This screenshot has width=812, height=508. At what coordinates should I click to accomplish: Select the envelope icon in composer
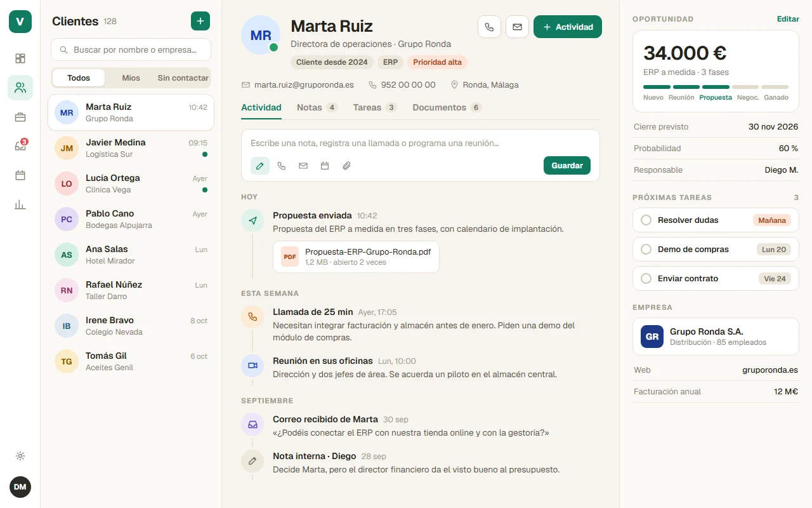pyautogui.click(x=303, y=166)
